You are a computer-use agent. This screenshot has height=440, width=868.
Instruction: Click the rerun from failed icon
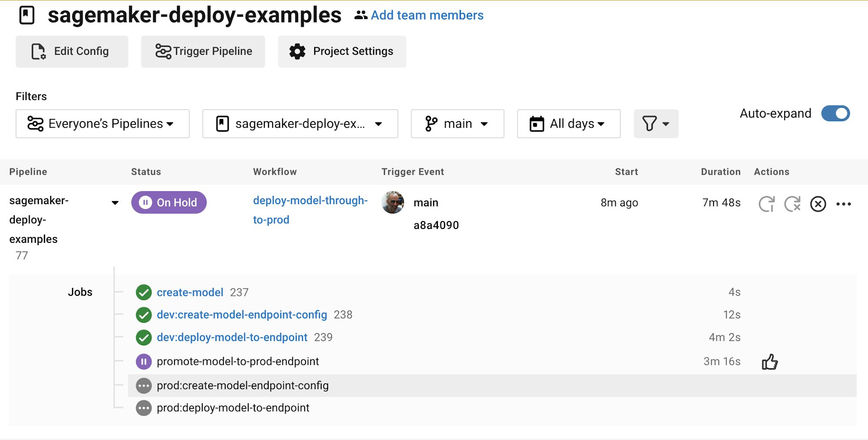click(x=792, y=204)
